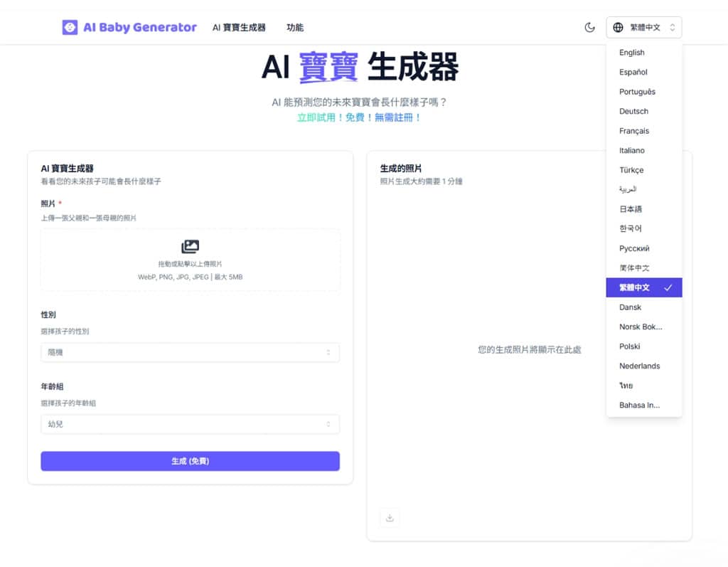Click the 生成 (免費) generate button
This screenshot has height=567, width=728.
[x=191, y=461]
